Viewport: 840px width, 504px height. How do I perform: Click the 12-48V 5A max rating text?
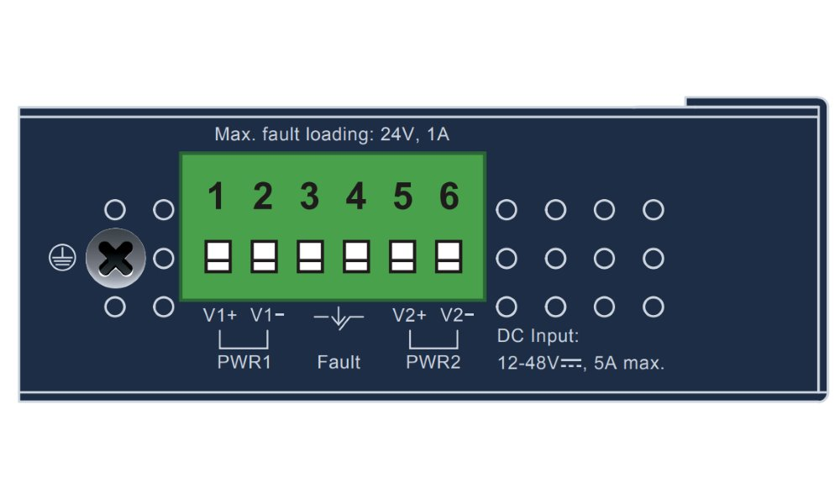pyautogui.click(x=580, y=365)
